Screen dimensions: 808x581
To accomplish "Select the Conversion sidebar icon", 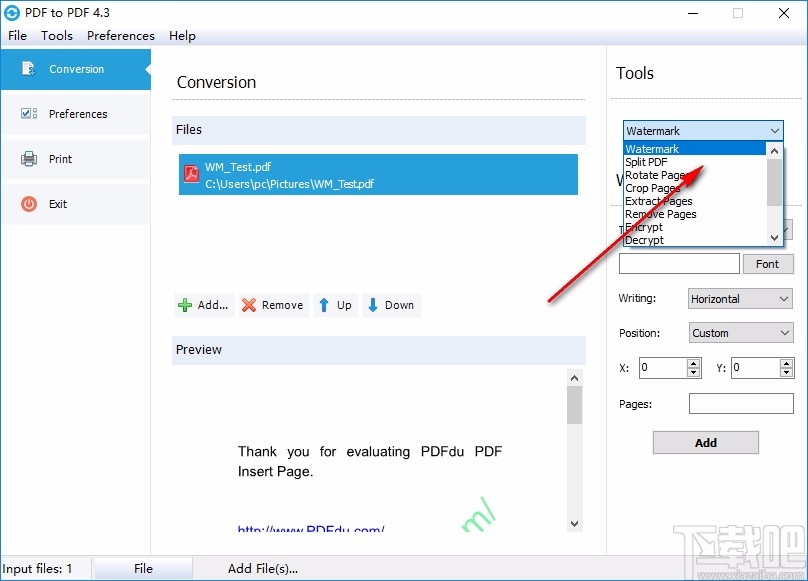I will 28,69.
